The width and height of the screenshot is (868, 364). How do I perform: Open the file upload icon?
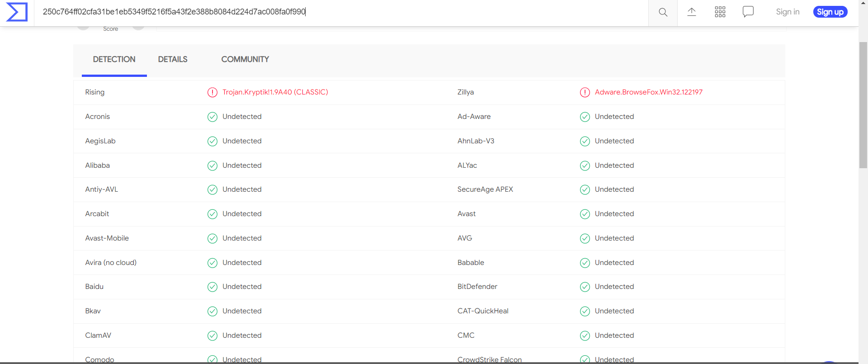tap(692, 12)
